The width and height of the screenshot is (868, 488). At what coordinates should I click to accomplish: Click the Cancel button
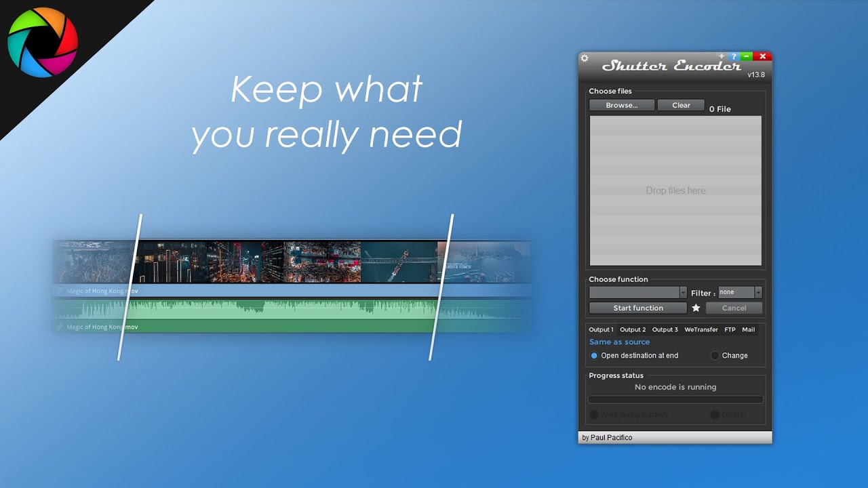pos(734,308)
